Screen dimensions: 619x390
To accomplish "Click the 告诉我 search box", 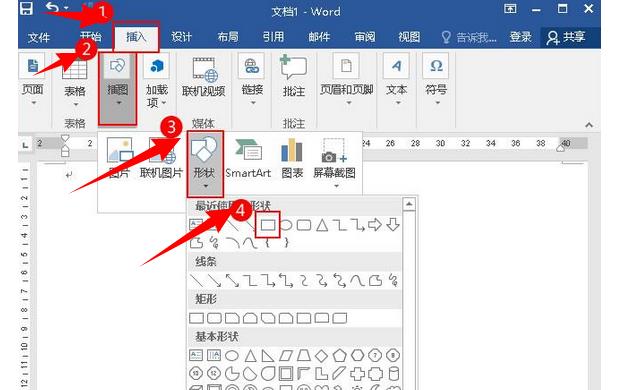I will (469, 38).
